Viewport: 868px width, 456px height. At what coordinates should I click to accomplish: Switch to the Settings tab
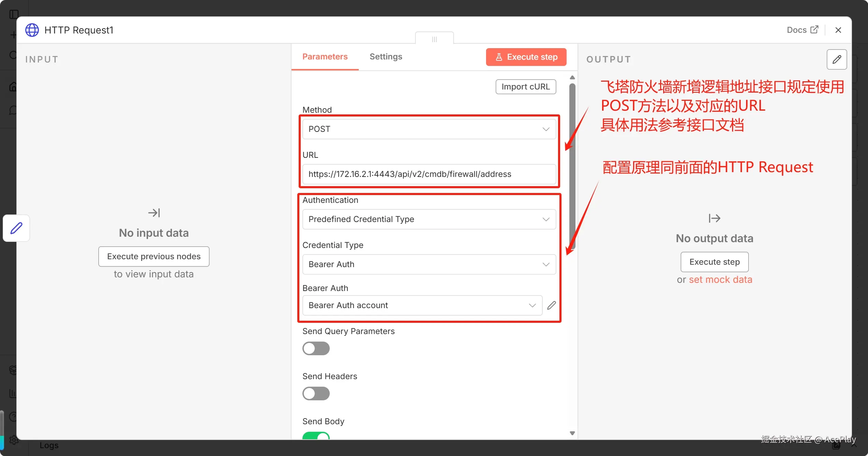(386, 57)
